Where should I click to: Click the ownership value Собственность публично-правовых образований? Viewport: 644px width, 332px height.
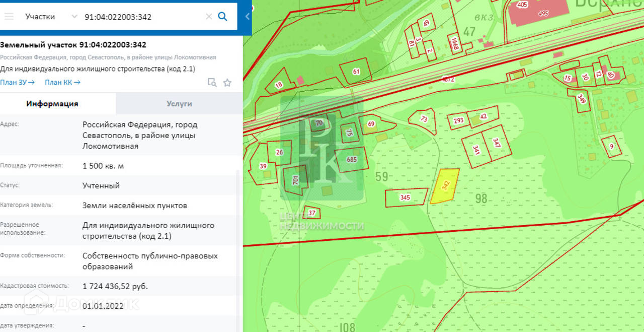[150, 261]
